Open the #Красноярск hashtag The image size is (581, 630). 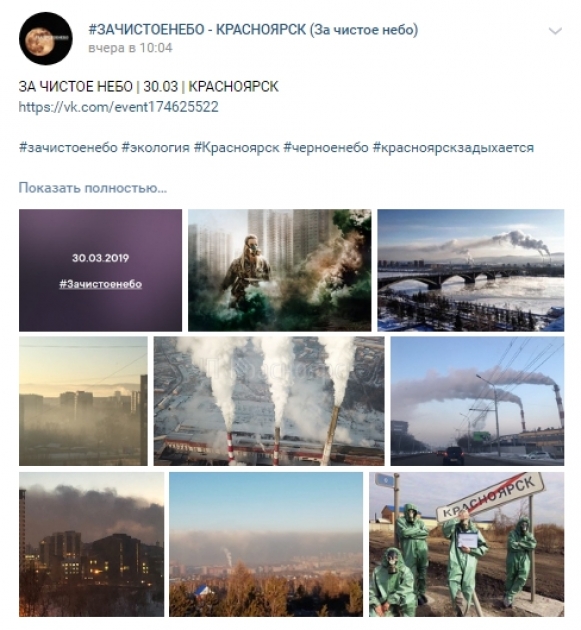pos(236,147)
